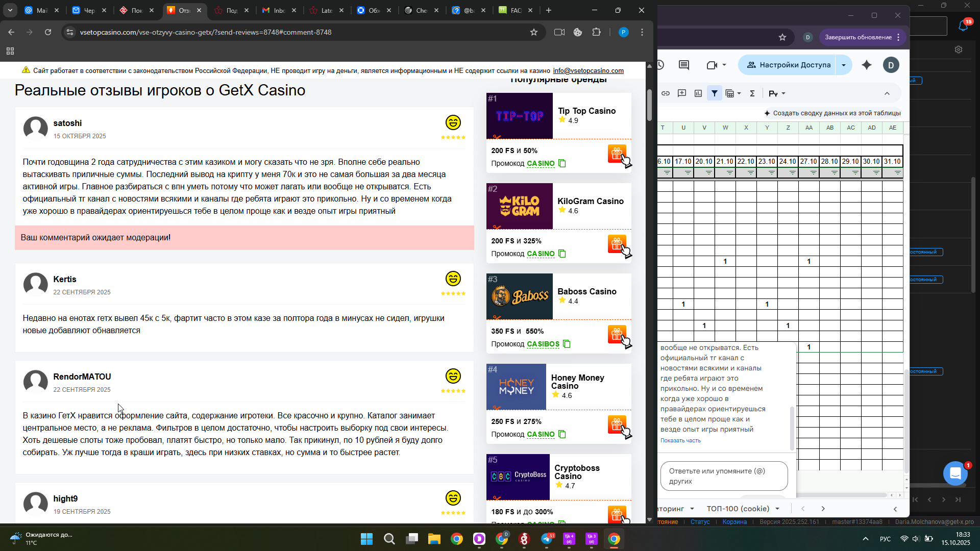The image size is (980, 551).
Task: Expand dropdown arrow next to Настройки Доступа
Action: 844,65
